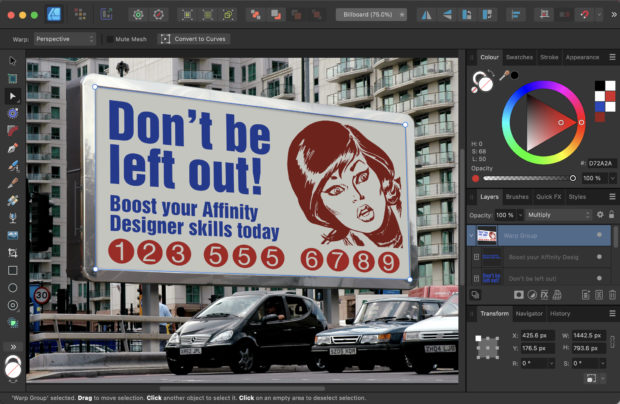
Task: Open the shear value dropdown
Action: tap(603, 363)
